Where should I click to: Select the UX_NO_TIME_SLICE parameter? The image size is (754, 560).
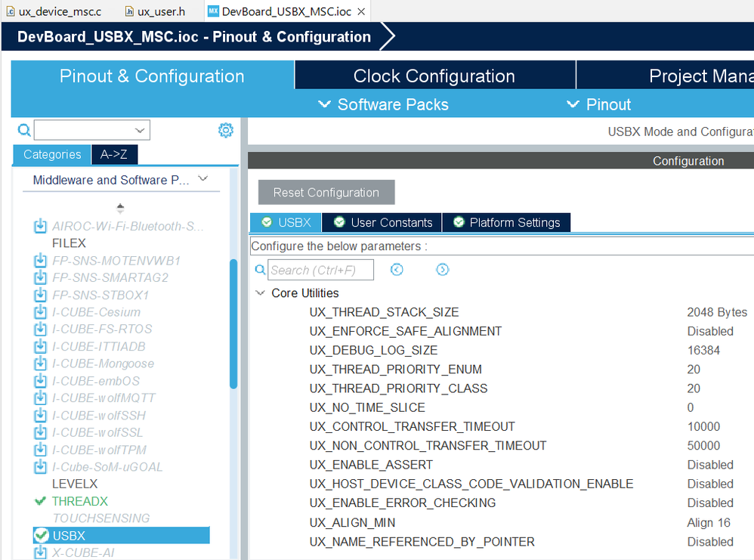coord(367,407)
